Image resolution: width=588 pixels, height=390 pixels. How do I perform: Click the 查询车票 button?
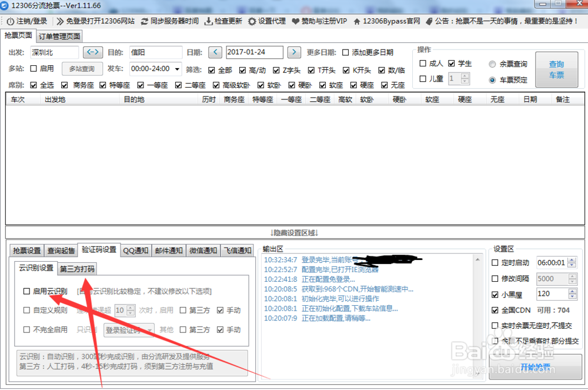[556, 70]
